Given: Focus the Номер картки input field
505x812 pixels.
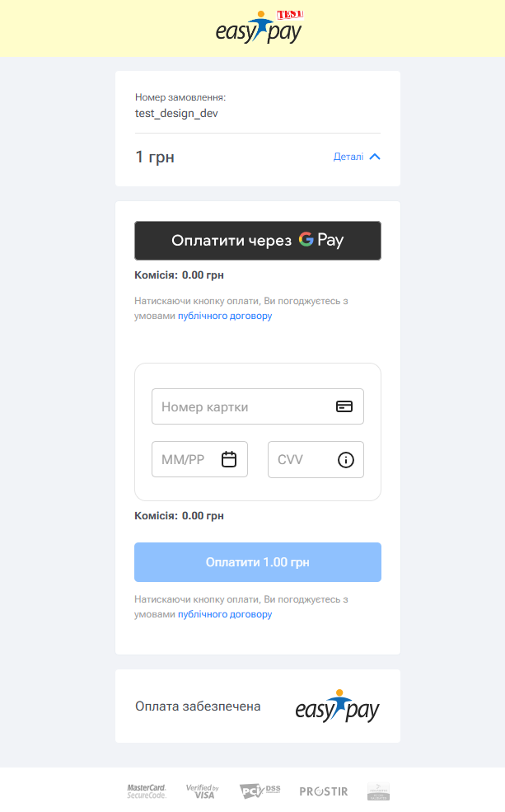Looking at the screenshot, I should (x=258, y=406).
